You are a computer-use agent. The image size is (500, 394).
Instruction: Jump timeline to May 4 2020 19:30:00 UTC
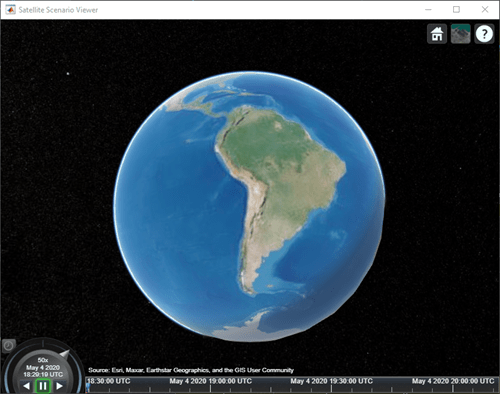pyautogui.click(x=331, y=381)
